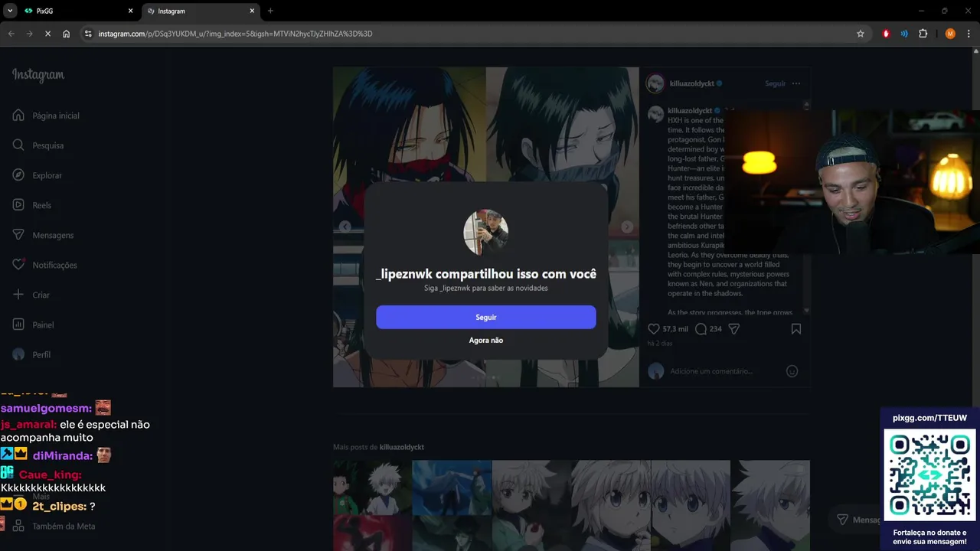
Task: Follow killuazoldyckt via Seguir link
Action: pos(775,83)
